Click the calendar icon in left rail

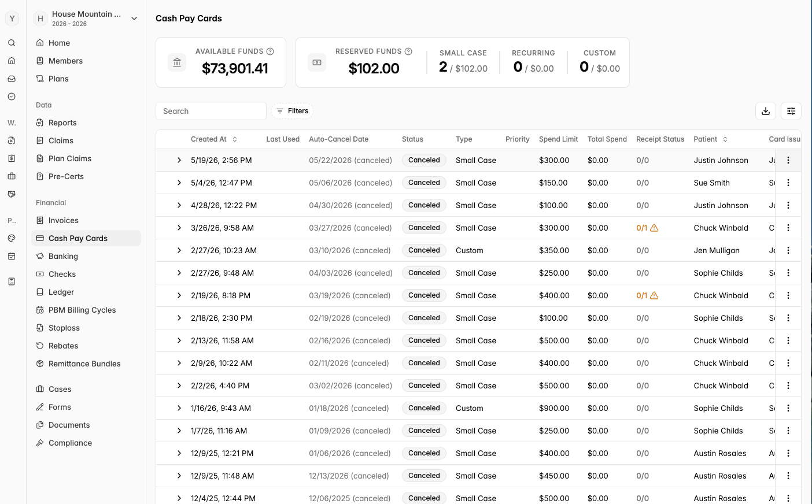click(12, 256)
